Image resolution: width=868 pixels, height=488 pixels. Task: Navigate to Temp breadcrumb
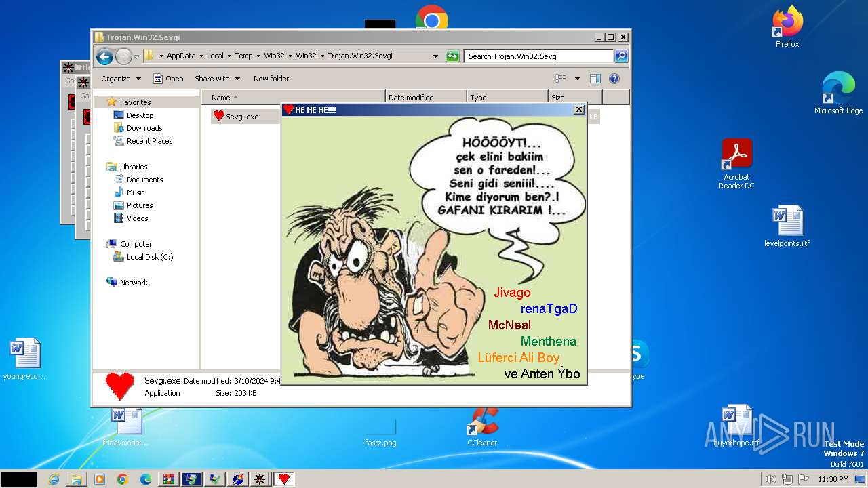243,56
